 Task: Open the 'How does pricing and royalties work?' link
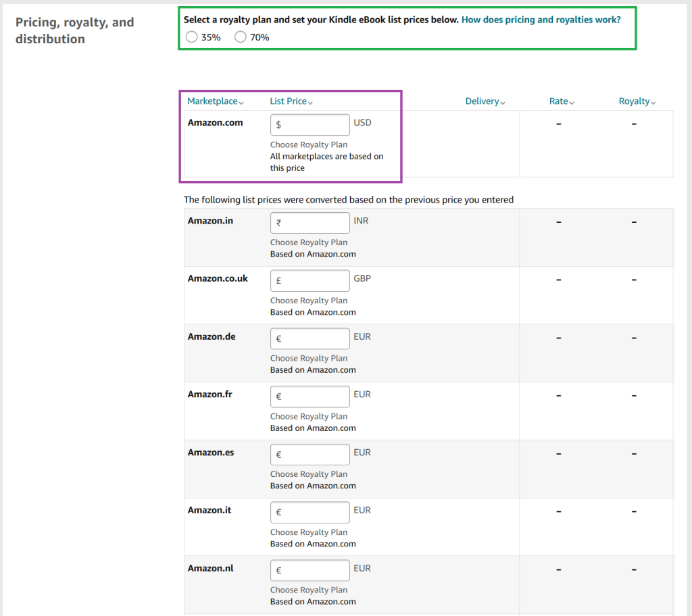pyautogui.click(x=541, y=19)
